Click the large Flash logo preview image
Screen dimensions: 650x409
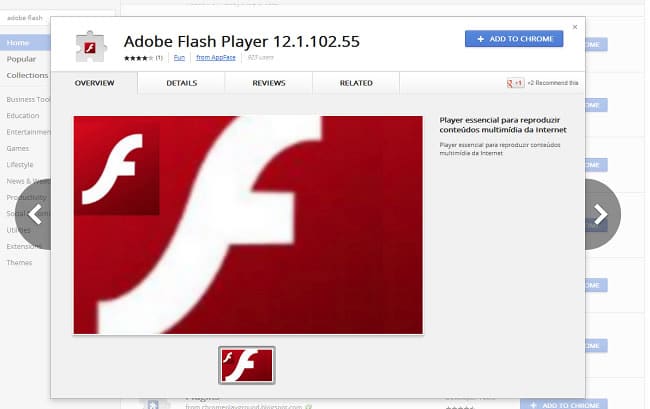248,224
